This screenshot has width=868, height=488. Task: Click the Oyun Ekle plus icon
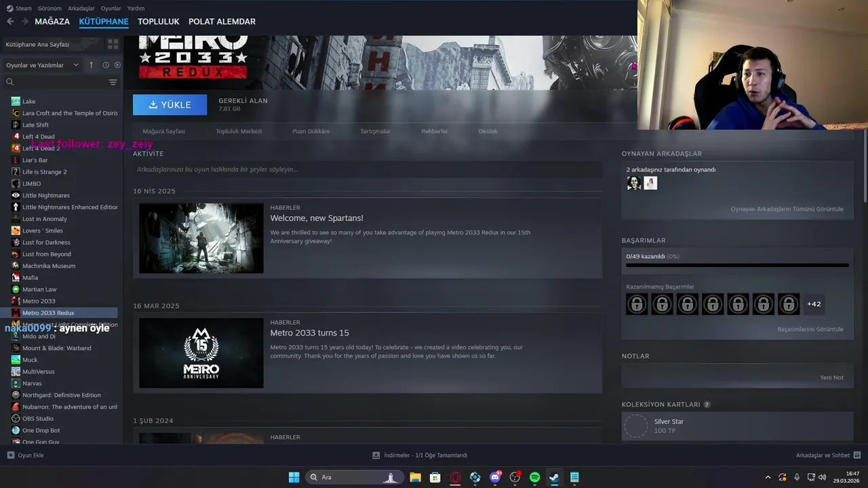pos(10,455)
